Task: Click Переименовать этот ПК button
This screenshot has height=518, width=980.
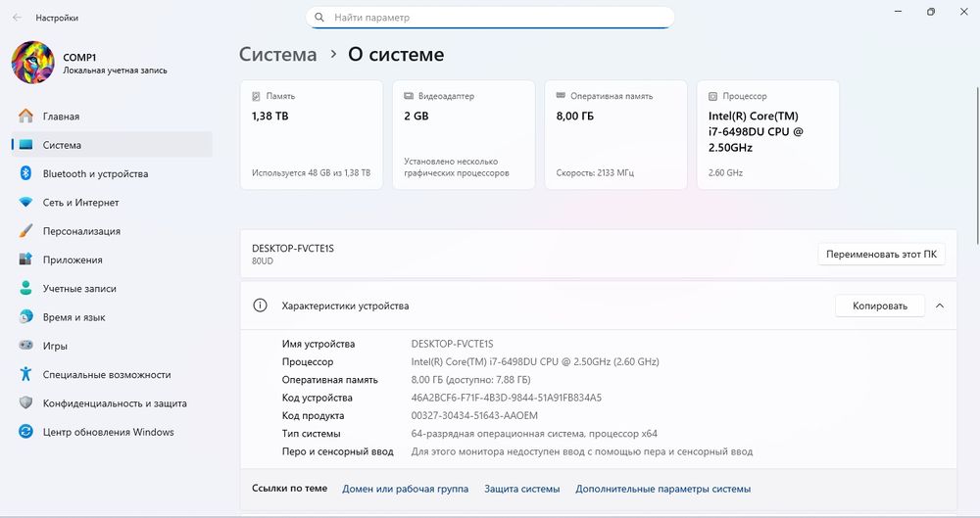Action: coord(881,255)
